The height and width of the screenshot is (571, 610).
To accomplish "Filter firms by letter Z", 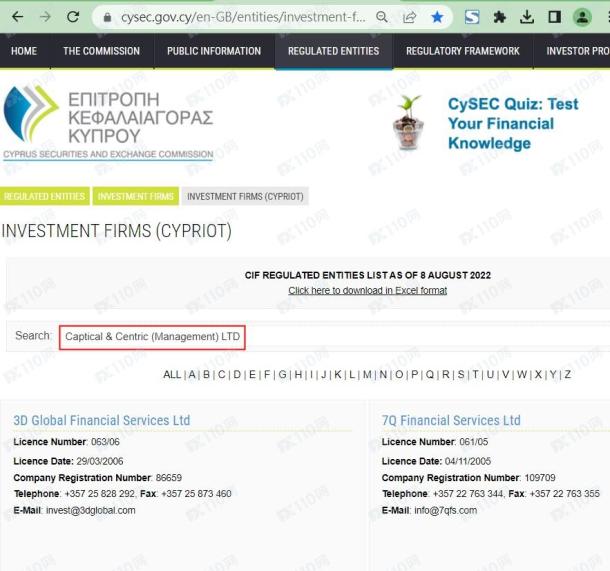I will 568,375.
